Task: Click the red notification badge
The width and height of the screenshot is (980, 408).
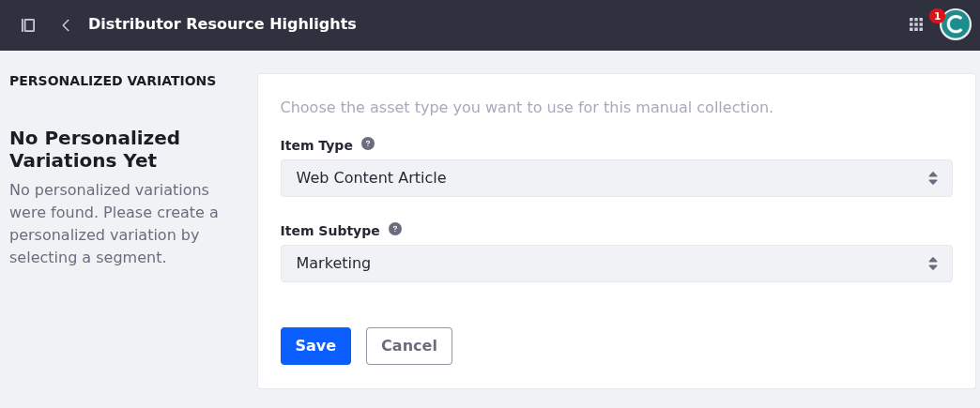Action: pos(937,16)
